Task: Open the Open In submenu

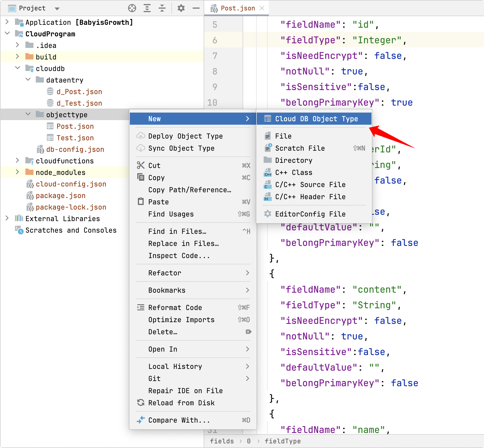Action: click(193, 349)
